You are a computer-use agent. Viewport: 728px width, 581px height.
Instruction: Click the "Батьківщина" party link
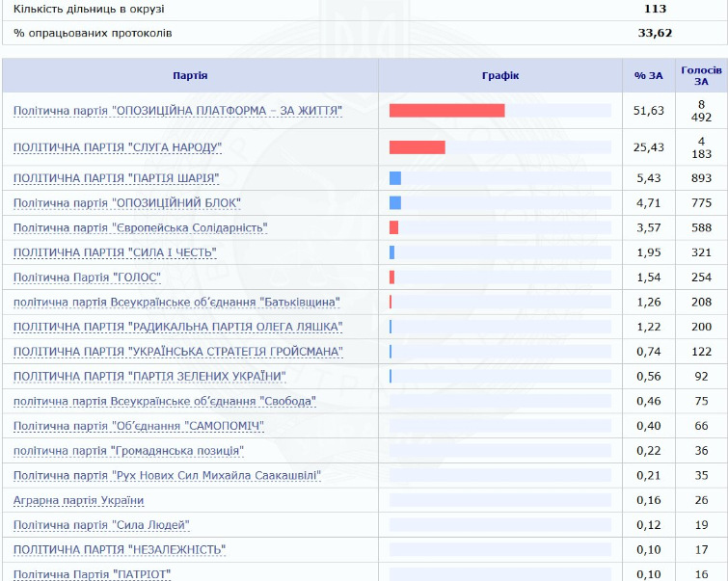coord(176,303)
